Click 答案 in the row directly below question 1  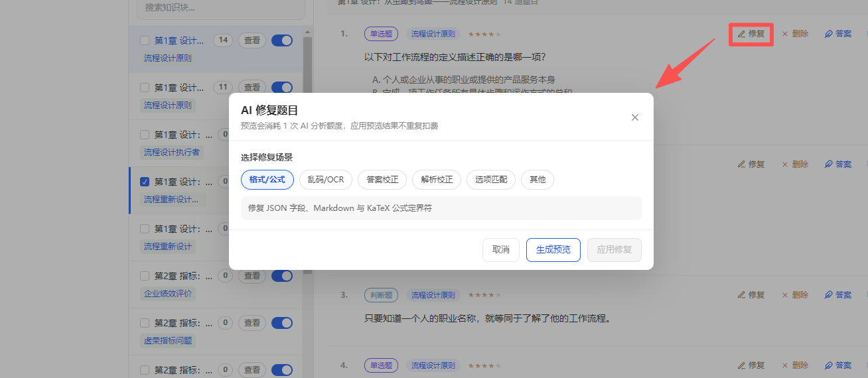pos(837,164)
